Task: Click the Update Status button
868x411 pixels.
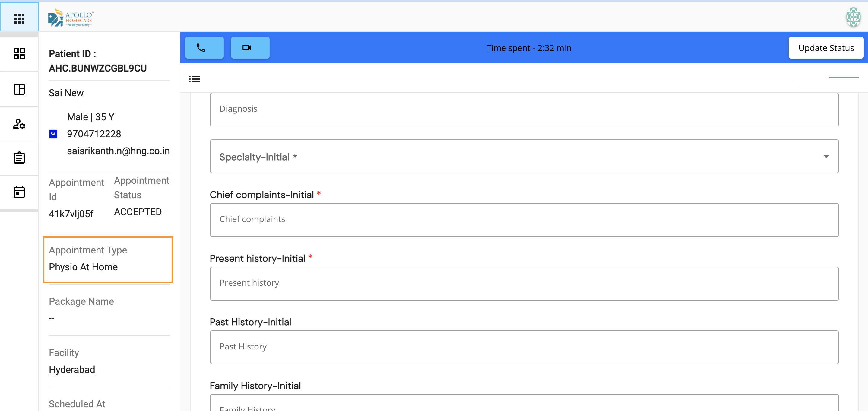Action: [826, 48]
